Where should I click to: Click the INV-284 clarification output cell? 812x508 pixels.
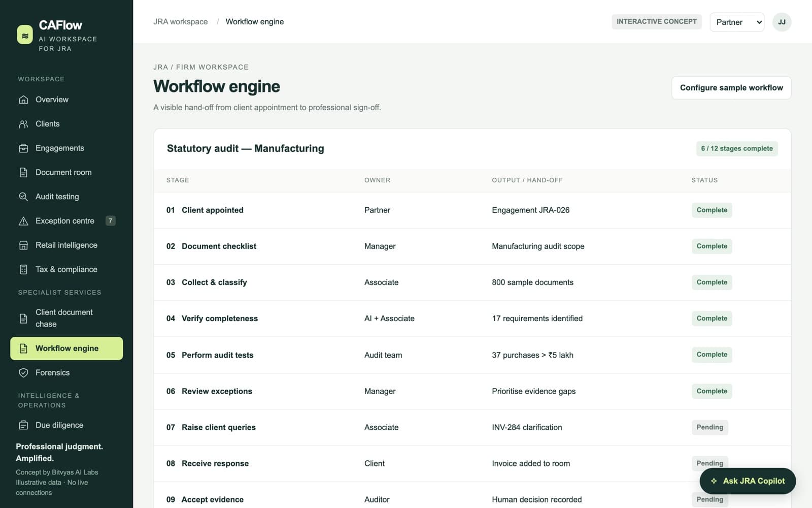tap(527, 427)
